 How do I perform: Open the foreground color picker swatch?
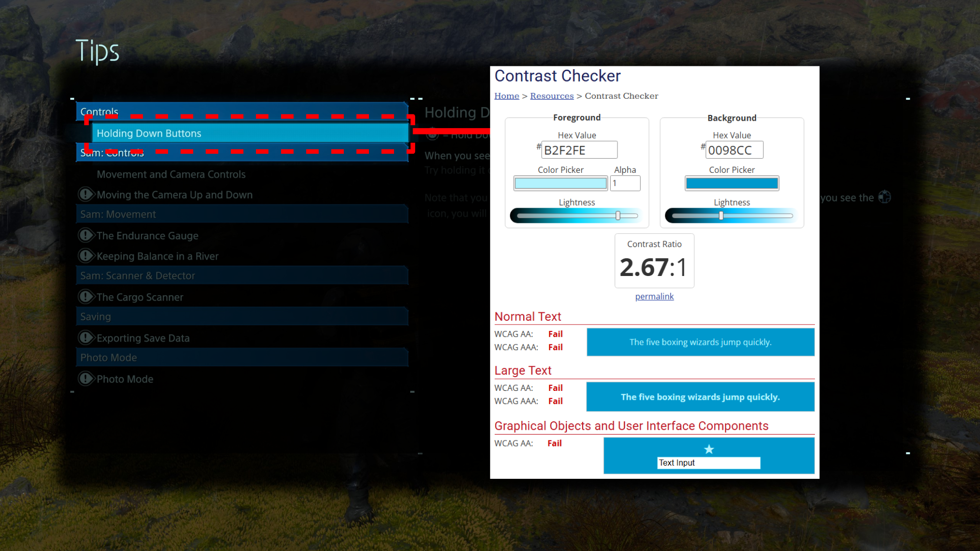pos(560,183)
